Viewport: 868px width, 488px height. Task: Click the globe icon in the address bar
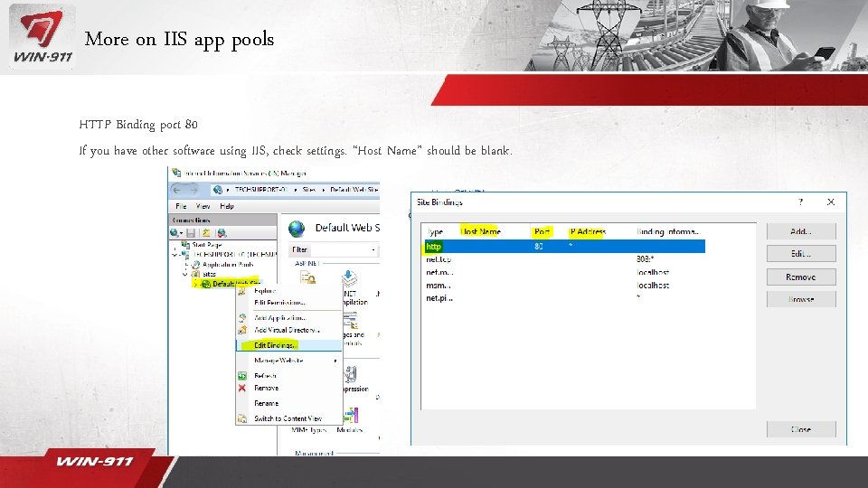click(x=218, y=190)
